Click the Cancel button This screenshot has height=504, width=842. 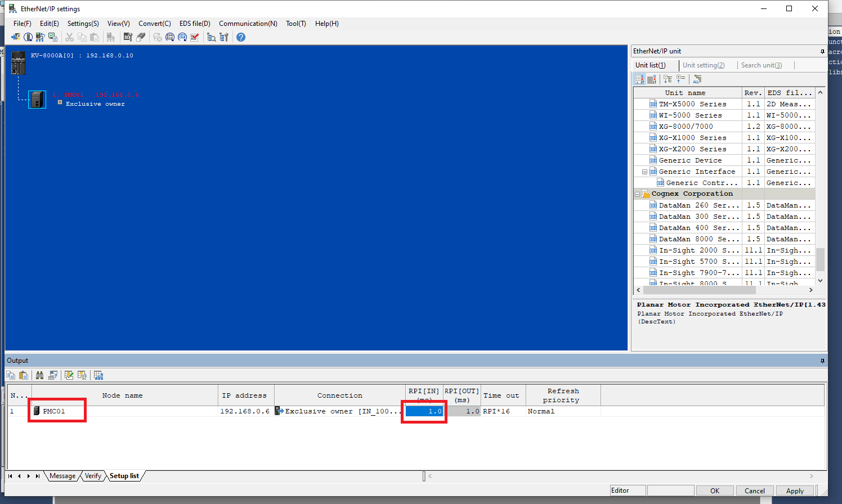point(755,490)
